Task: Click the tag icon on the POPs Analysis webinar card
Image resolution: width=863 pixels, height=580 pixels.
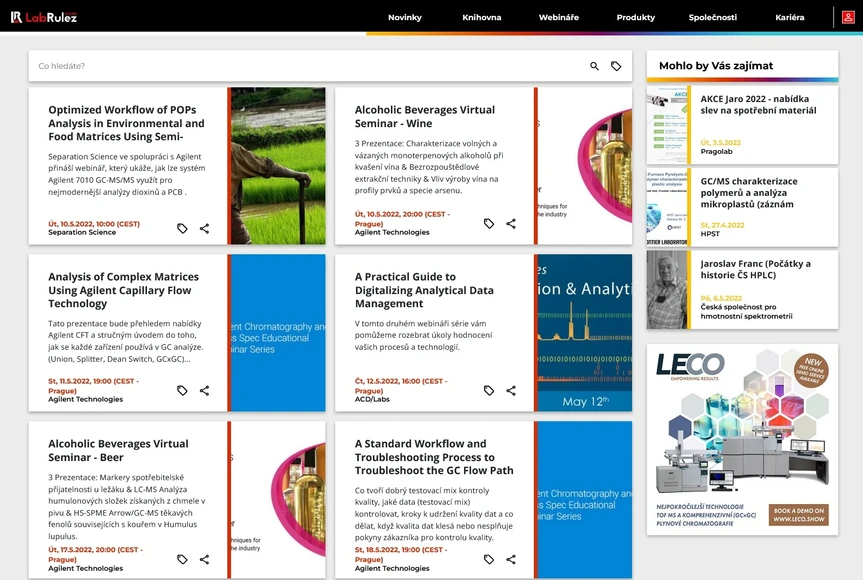Action: pos(182,228)
